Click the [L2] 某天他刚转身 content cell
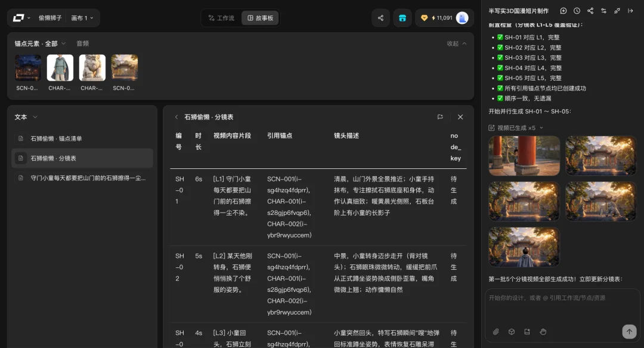The image size is (644, 348). 233,273
